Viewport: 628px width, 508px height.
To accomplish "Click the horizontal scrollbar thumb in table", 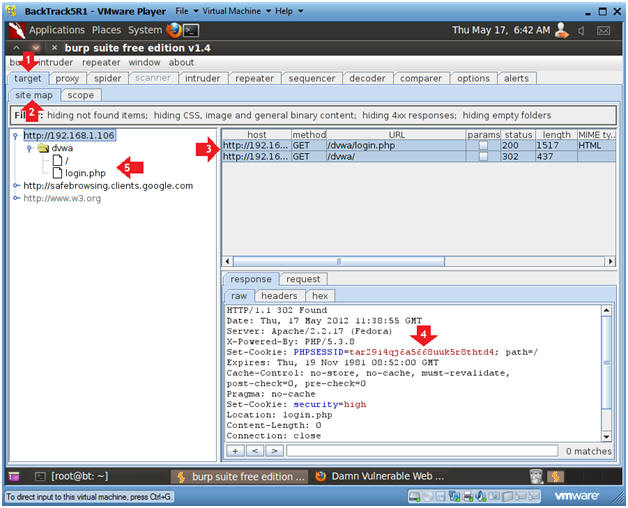I will click(339, 262).
